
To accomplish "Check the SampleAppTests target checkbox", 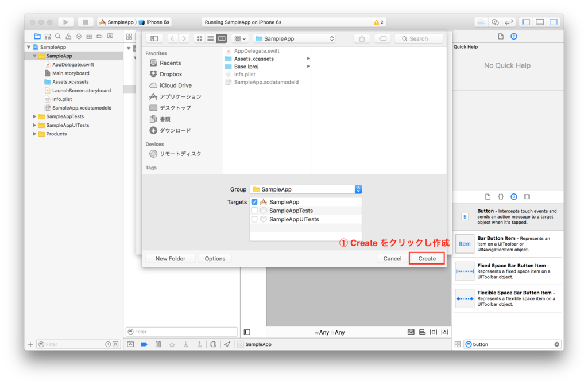I will click(254, 211).
